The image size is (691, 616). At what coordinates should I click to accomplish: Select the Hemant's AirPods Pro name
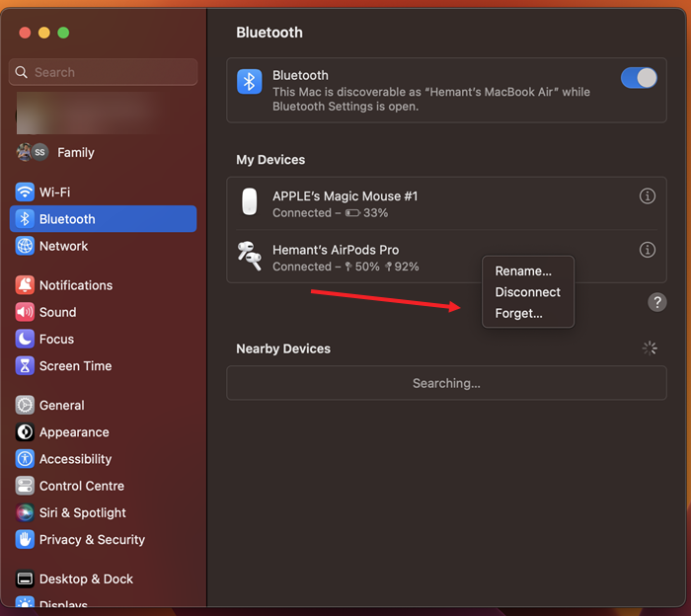336,250
